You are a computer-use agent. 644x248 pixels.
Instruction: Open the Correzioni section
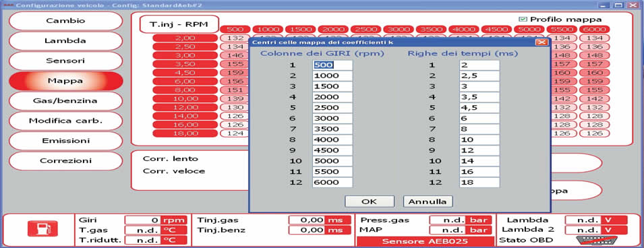(x=65, y=160)
